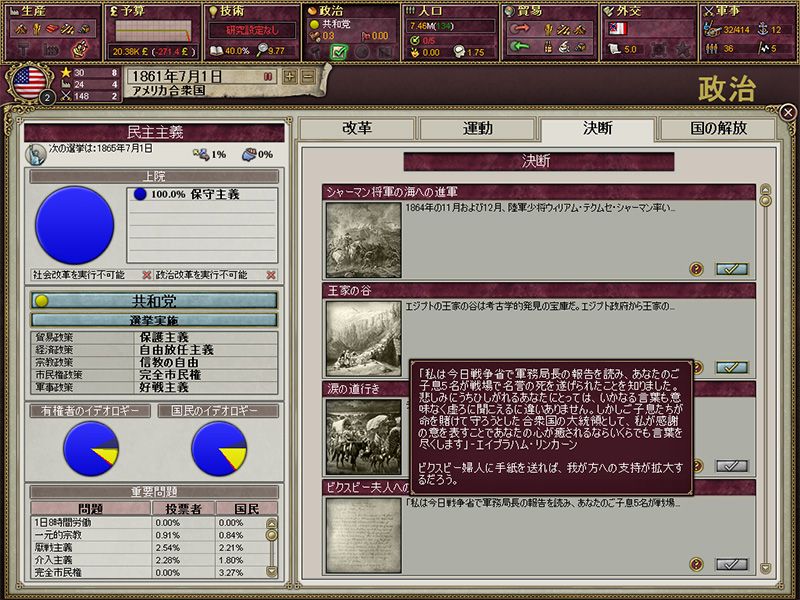Decrease game speed with minus button
The height and width of the screenshot is (600, 800).
(308, 77)
